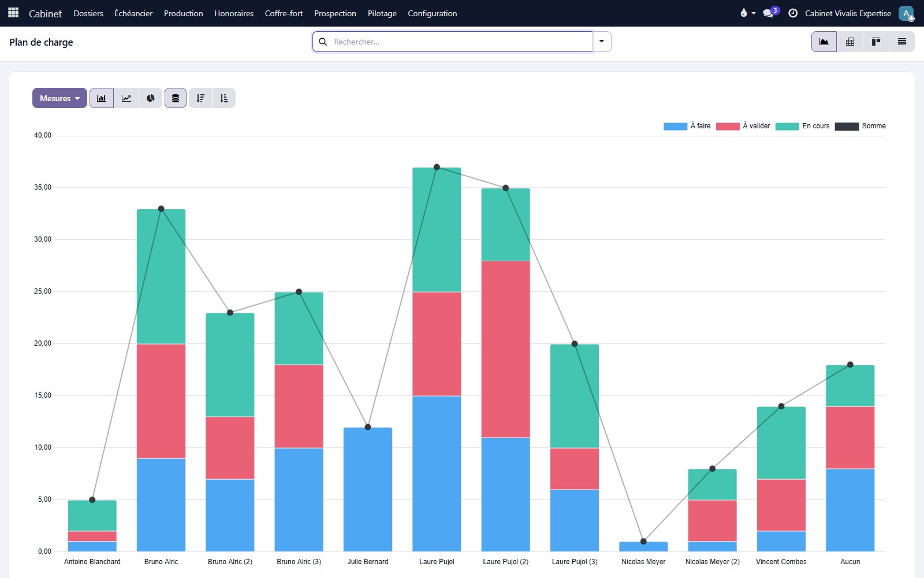Click the blue À faire legend swatch
Screen dimensions: 924x578
tap(675, 126)
